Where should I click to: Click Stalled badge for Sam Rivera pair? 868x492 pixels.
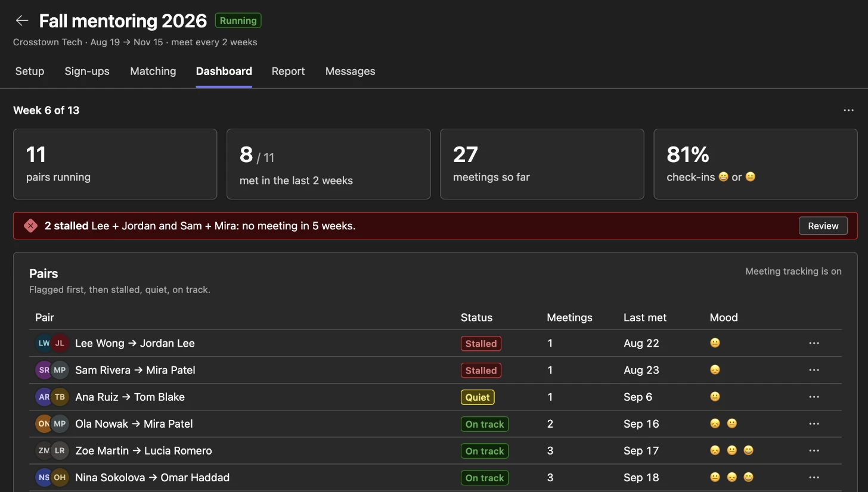(x=481, y=370)
